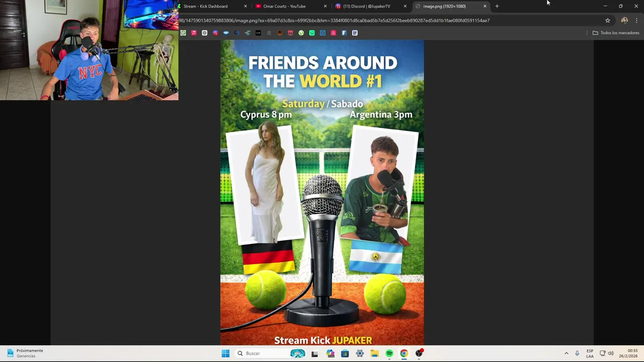
Task: Close the Omar Courtz YouTube tab
Action: click(325, 6)
